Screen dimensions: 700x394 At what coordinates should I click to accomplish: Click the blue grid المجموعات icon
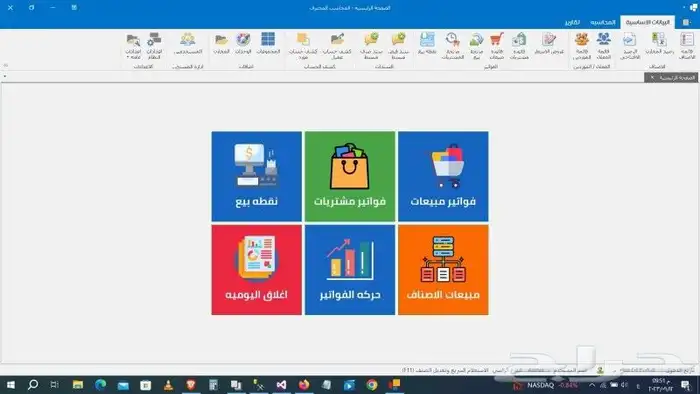tap(268, 44)
